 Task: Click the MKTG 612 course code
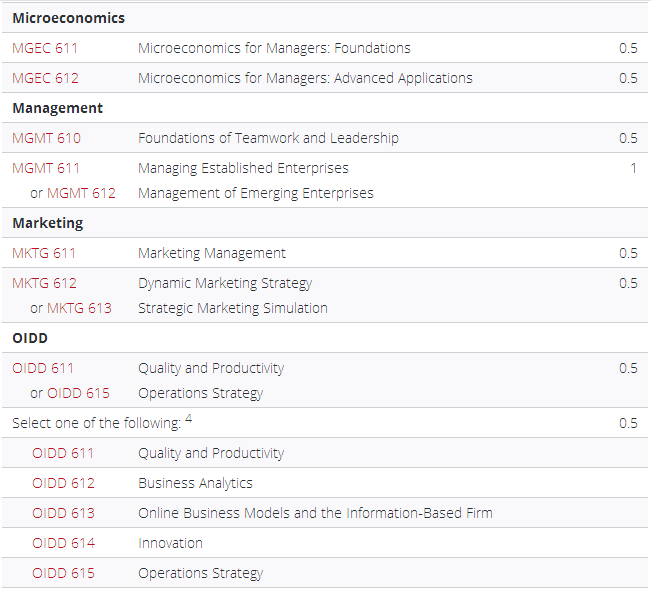44,283
